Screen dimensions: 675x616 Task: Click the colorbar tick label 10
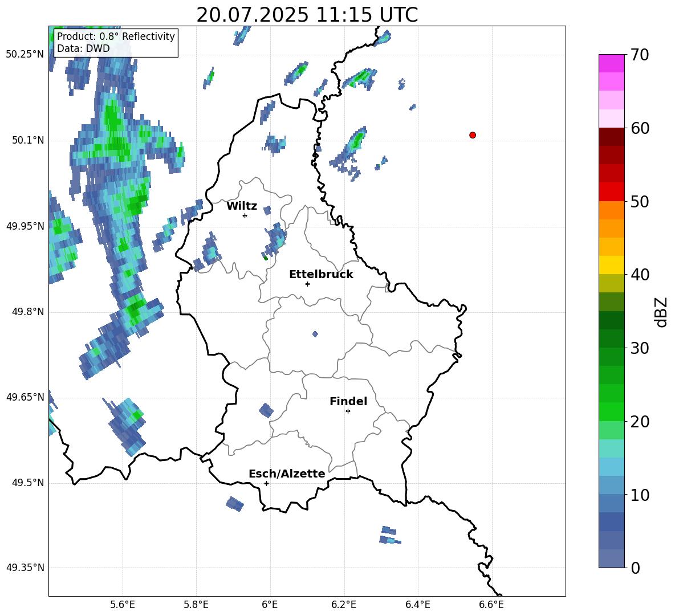point(640,495)
